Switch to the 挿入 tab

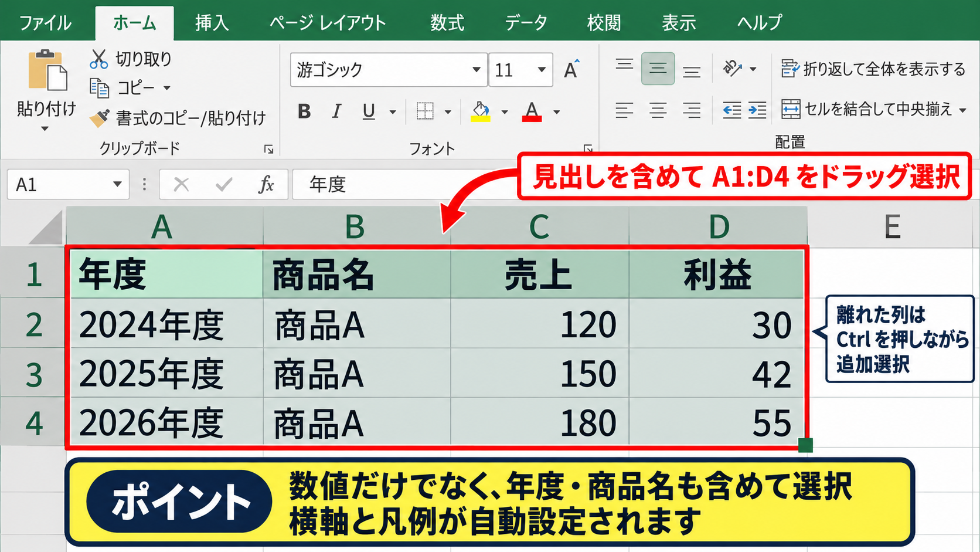click(212, 23)
